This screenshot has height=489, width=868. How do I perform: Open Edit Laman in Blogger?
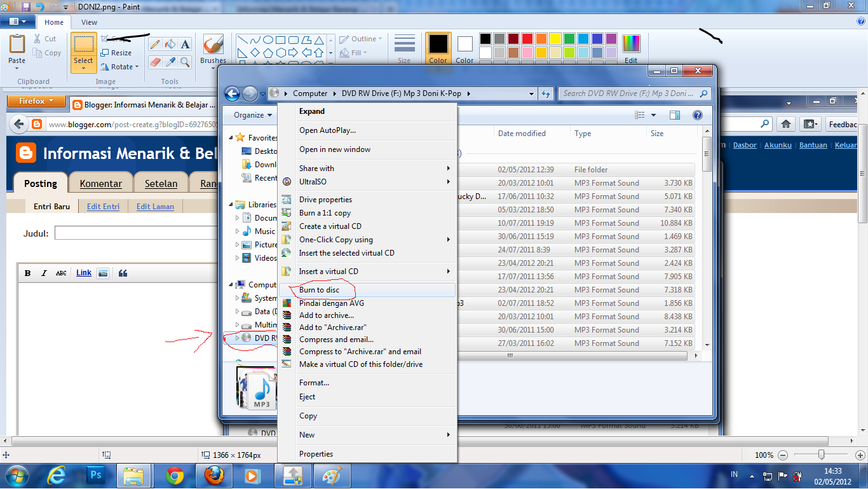(x=155, y=206)
